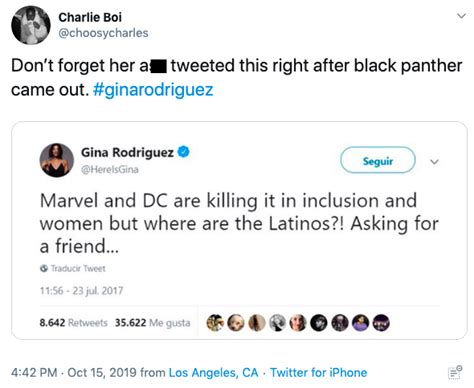Image resolution: width=474 pixels, height=388 pixels.
Task: Open the Los Angeles, CA location link
Action: click(213, 373)
